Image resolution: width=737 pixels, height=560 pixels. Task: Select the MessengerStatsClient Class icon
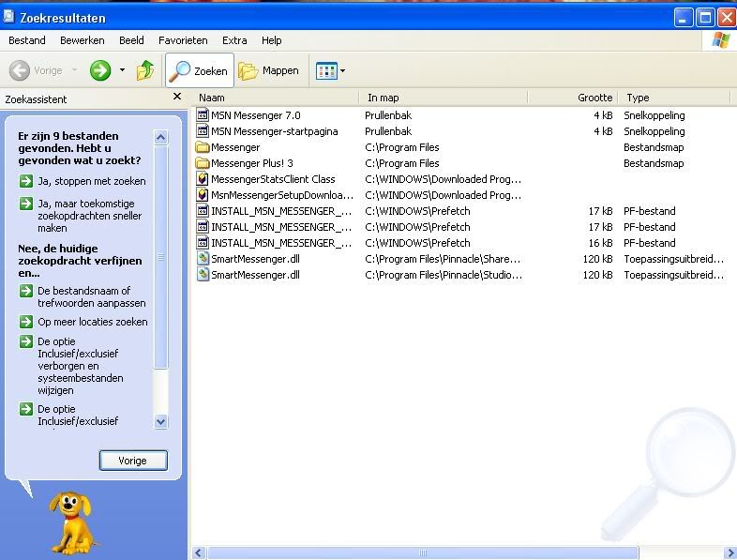coord(203,179)
